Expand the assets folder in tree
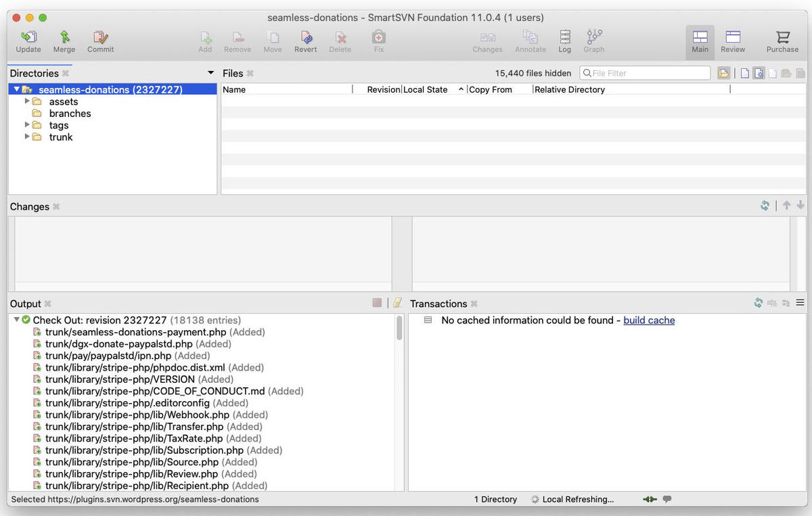Viewport: 812px width, 516px height. pos(28,101)
